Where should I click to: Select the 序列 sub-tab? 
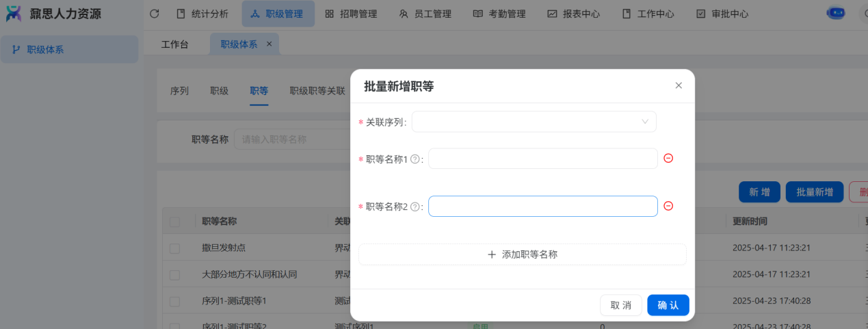click(x=179, y=91)
